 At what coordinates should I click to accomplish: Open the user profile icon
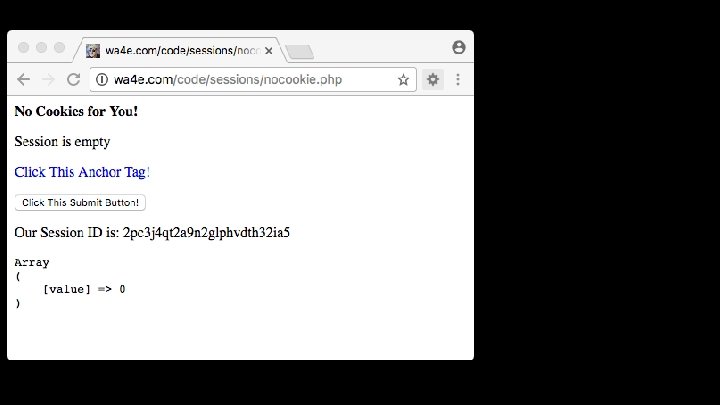click(459, 47)
